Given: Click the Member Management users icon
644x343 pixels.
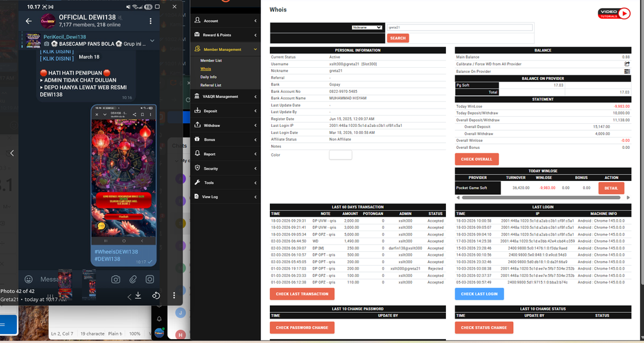Looking at the screenshot, I should coord(197,49).
